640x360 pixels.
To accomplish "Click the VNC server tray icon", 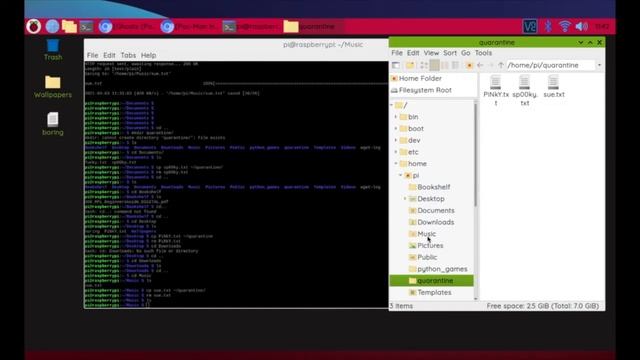I will point(529,27).
